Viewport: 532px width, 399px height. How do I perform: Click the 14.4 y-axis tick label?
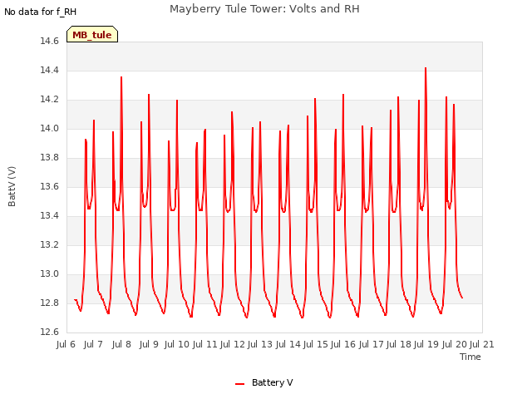pos(50,70)
